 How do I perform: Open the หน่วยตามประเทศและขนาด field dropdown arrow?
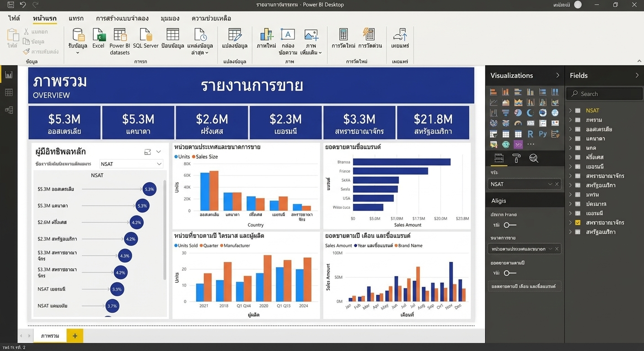pos(550,249)
